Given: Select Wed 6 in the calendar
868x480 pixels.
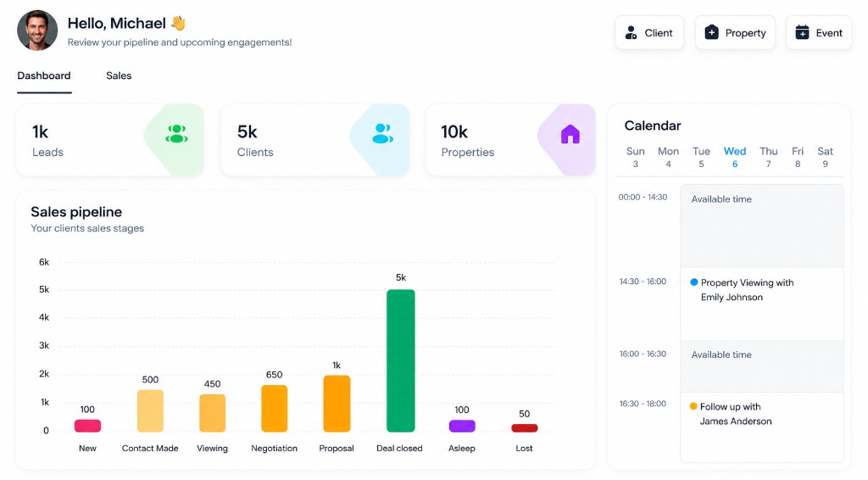Looking at the screenshot, I should (735, 157).
